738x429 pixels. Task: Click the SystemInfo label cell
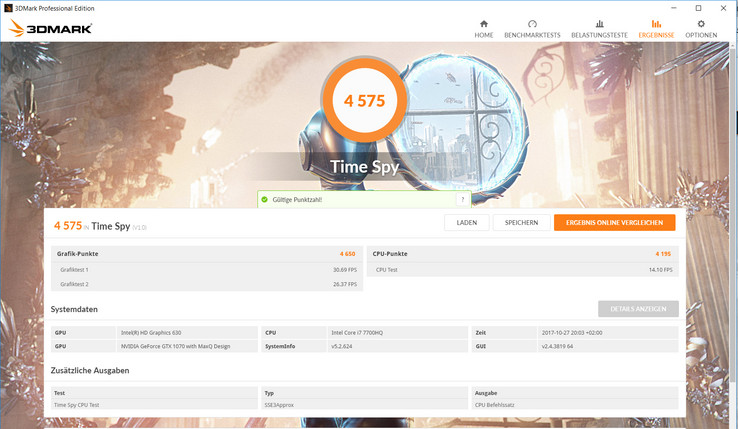pos(294,346)
